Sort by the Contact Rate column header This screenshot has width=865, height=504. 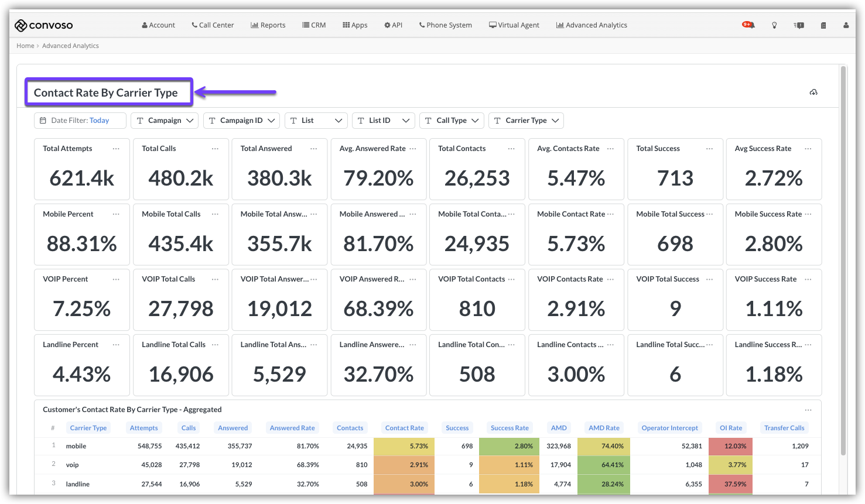pyautogui.click(x=404, y=428)
